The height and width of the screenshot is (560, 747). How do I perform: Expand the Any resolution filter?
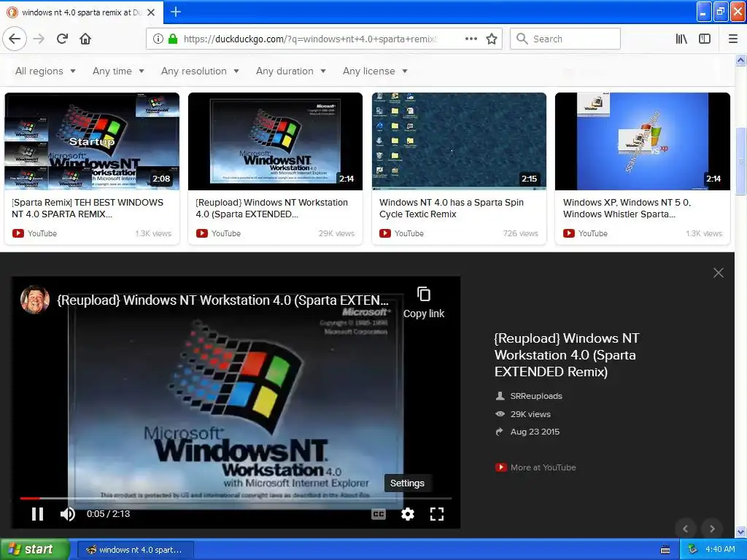pos(200,71)
